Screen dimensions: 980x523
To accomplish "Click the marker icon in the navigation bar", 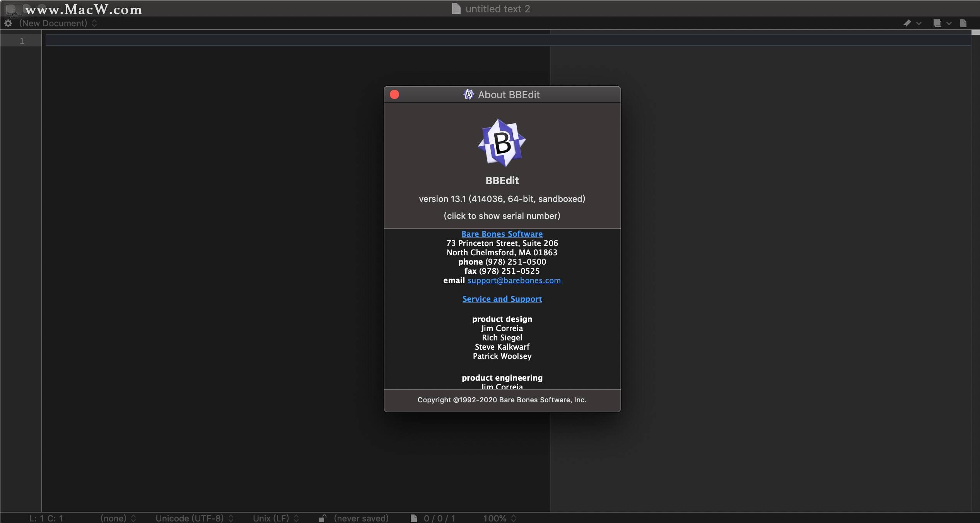I will click(907, 23).
